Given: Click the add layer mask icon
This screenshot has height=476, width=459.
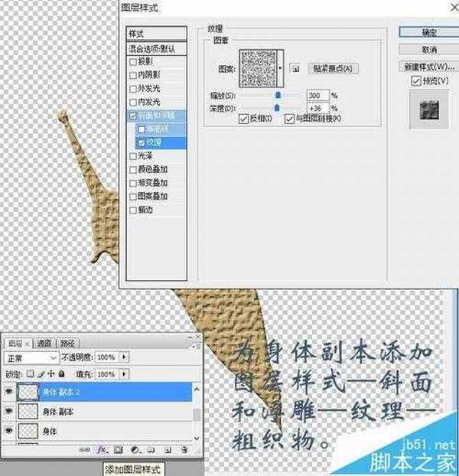Looking at the screenshot, I should (x=119, y=450).
